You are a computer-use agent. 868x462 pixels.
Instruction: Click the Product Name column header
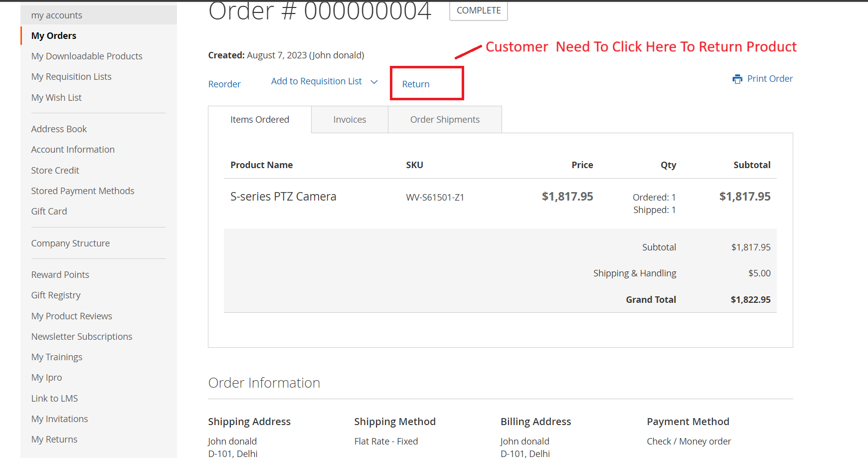261,165
